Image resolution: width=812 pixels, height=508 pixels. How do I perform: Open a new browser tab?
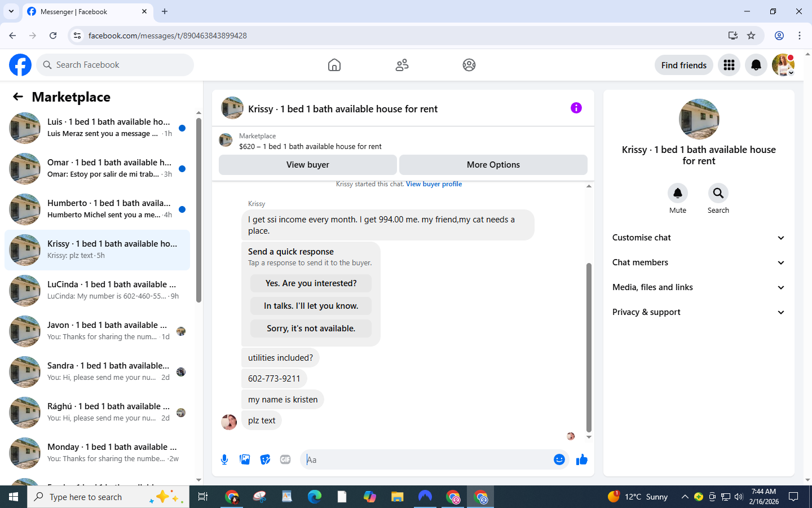pos(165,11)
